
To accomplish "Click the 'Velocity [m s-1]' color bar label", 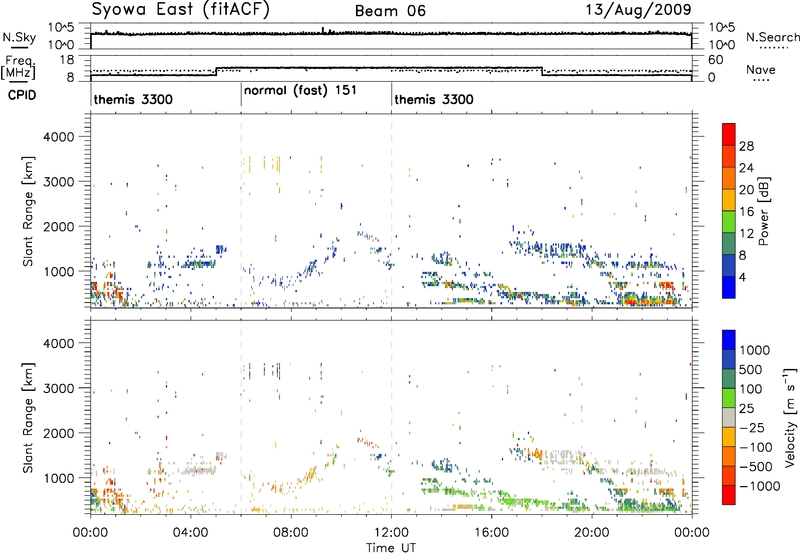I will click(790, 417).
